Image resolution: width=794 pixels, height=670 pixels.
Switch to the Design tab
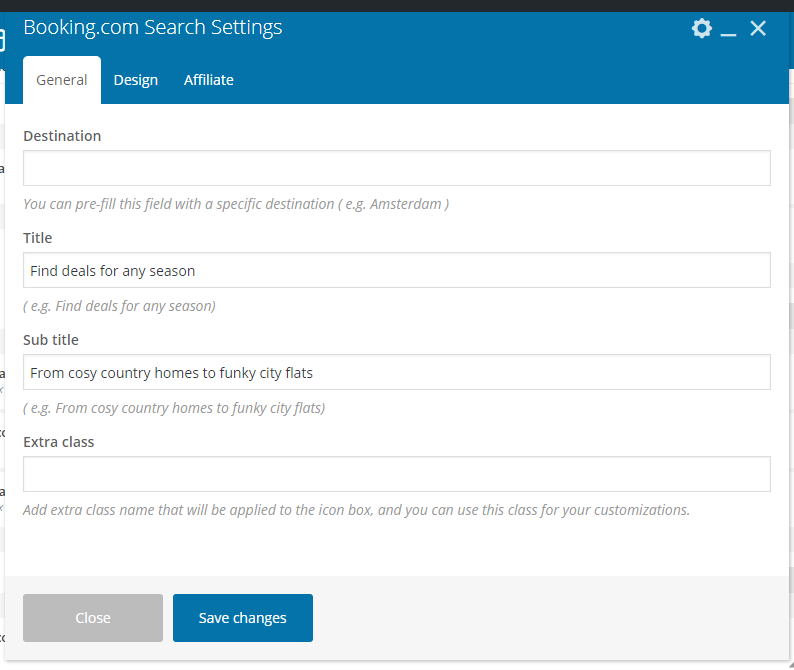136,80
